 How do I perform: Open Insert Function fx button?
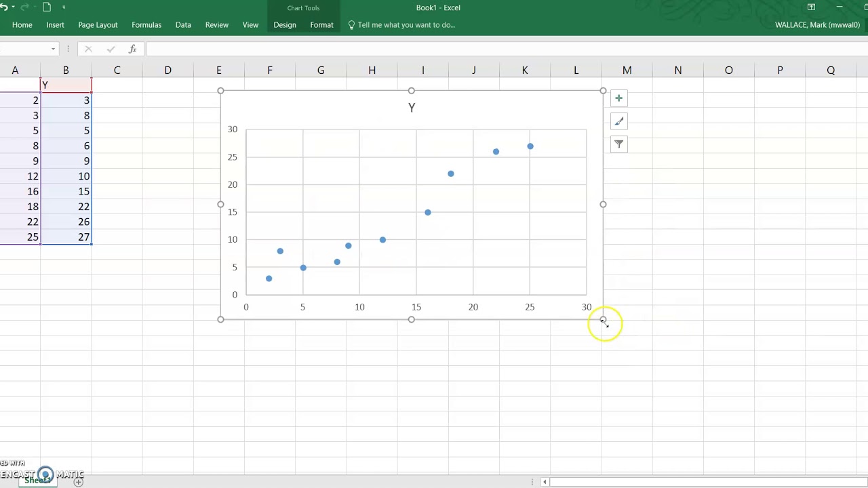pos(132,49)
